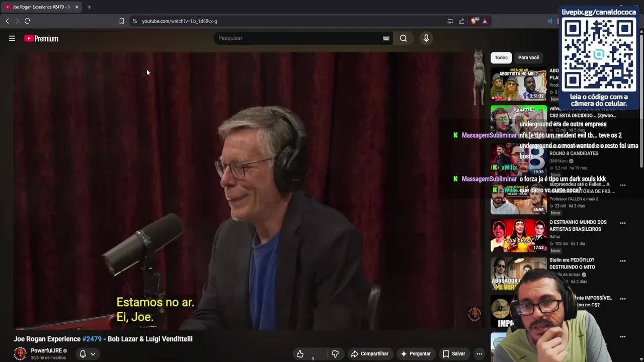
Task: Switch to the Joe Rogan Experience browser tab
Action: tap(40, 7)
